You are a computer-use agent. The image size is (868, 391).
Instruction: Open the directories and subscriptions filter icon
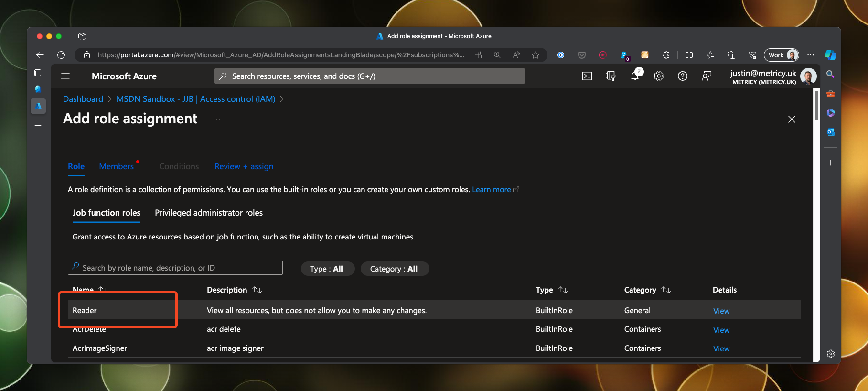pos(611,76)
